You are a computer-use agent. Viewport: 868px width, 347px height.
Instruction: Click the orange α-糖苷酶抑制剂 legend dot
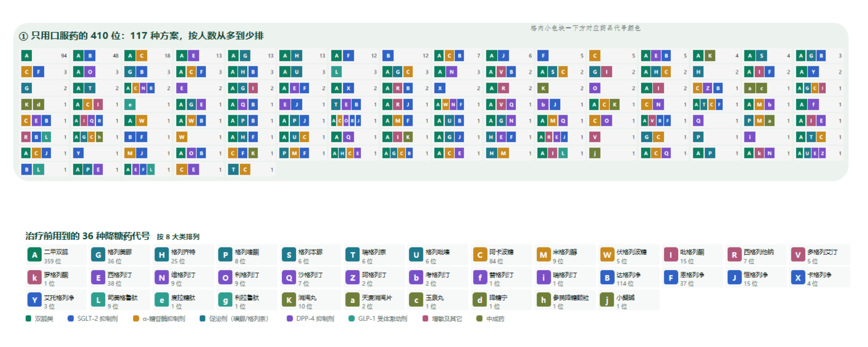coord(136,319)
